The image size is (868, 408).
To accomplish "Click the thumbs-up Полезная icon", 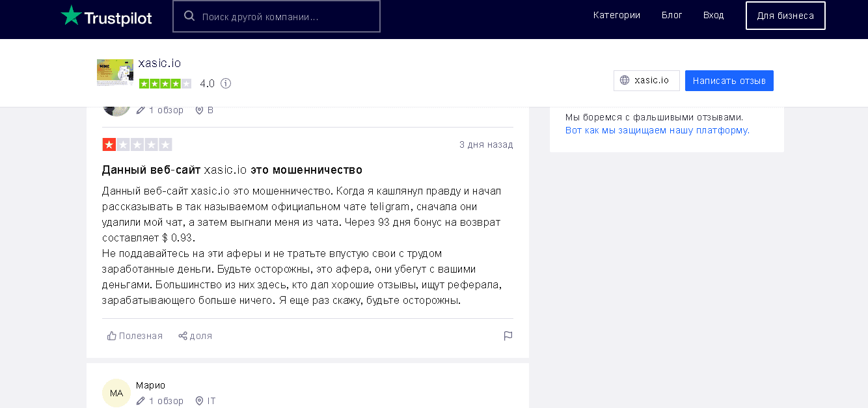I will pyautogui.click(x=112, y=336).
